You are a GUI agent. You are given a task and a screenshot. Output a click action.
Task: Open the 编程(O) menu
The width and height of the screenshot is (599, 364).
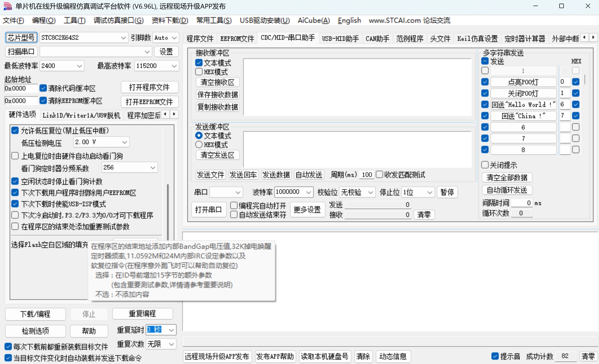coord(44,21)
